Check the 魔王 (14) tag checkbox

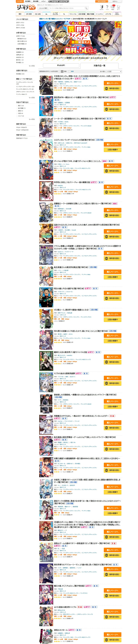[17, 106]
